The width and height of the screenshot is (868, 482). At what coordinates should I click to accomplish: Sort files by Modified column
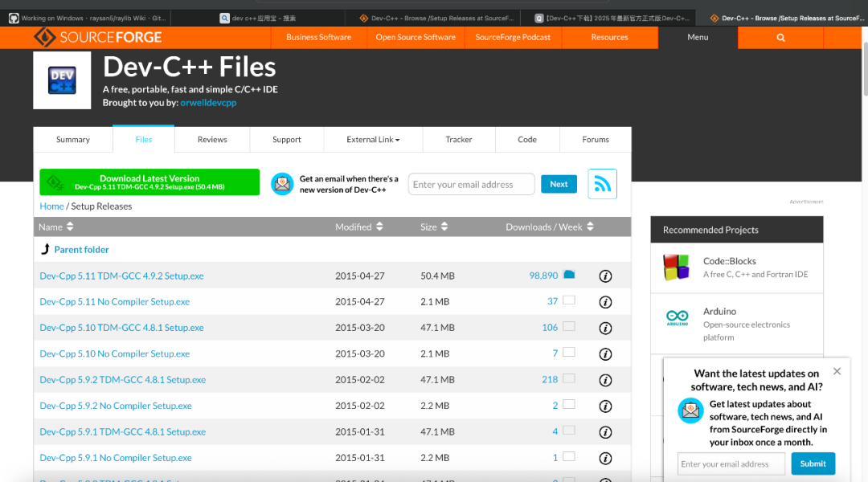358,227
